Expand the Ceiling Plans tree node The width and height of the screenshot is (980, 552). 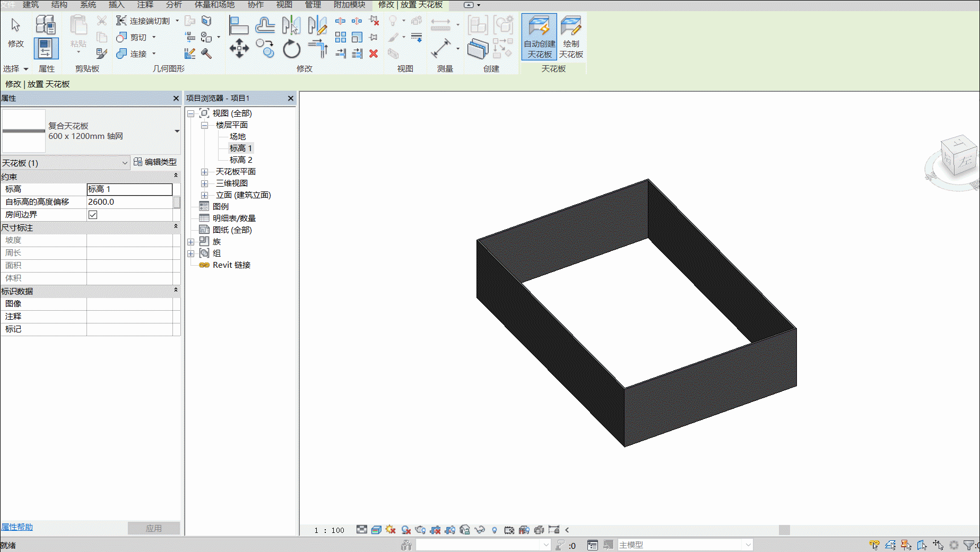coord(205,172)
